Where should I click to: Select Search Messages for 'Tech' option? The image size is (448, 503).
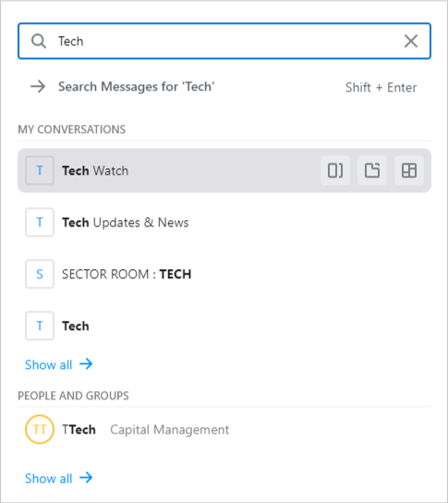pyautogui.click(x=224, y=87)
